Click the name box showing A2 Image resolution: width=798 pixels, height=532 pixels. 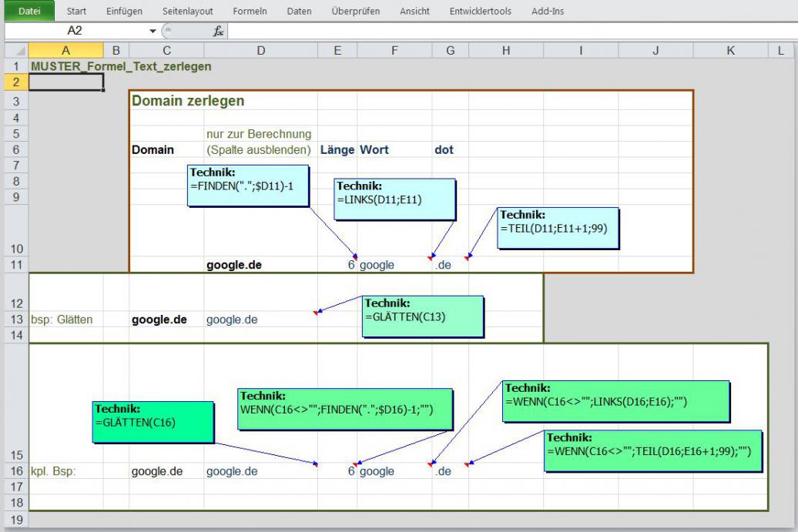click(75, 31)
